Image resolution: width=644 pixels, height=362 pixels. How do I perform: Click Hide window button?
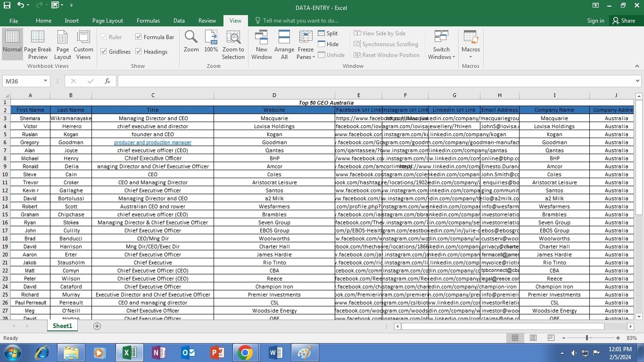coord(328,44)
